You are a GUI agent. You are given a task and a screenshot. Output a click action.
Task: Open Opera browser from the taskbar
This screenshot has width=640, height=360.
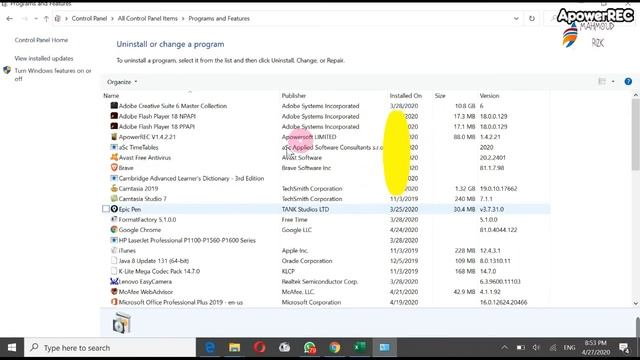tap(259, 347)
